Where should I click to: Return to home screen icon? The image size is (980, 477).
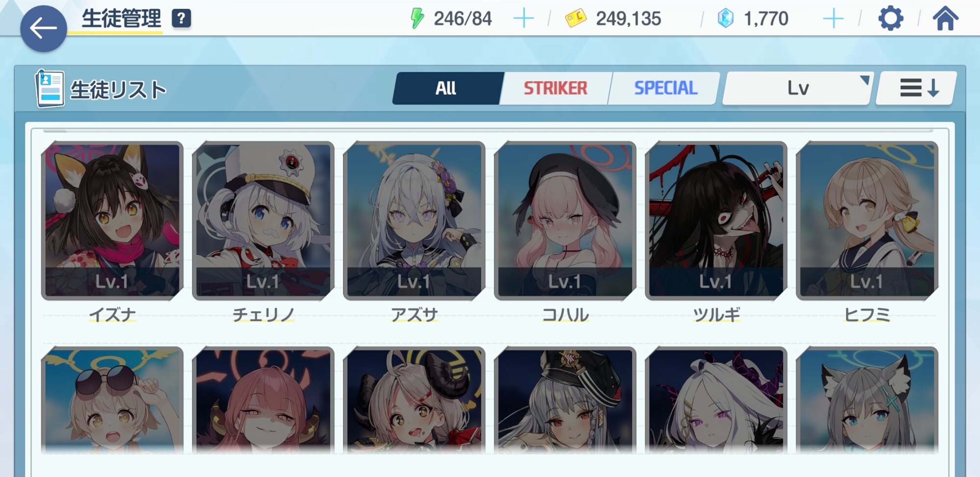945,19
